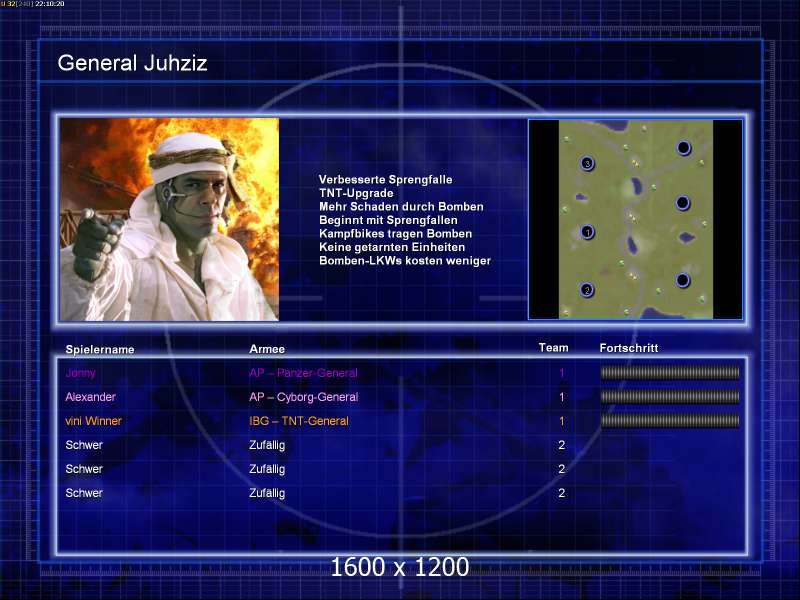Screen dimensions: 800x600
Task: Click General Juhziz's portrait image
Action: click(169, 219)
